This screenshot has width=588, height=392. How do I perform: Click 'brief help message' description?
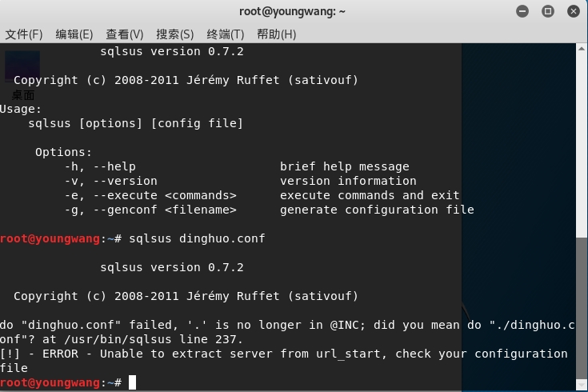coord(345,166)
